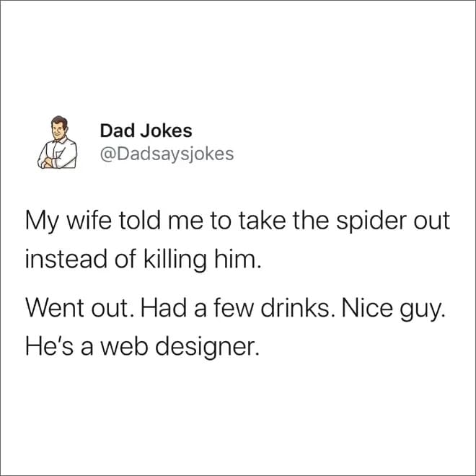Click the word "Went" in the tweet body

click(55, 308)
